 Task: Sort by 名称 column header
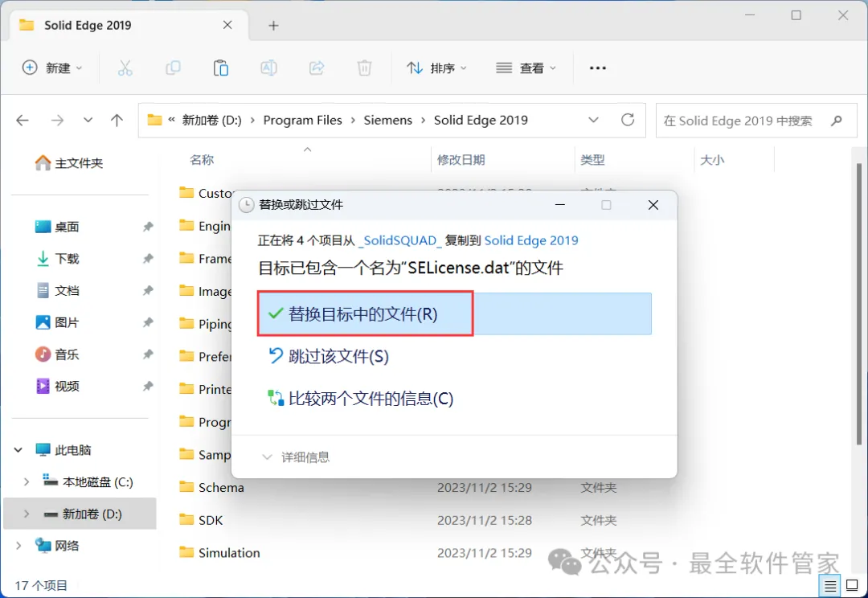pyautogui.click(x=202, y=160)
